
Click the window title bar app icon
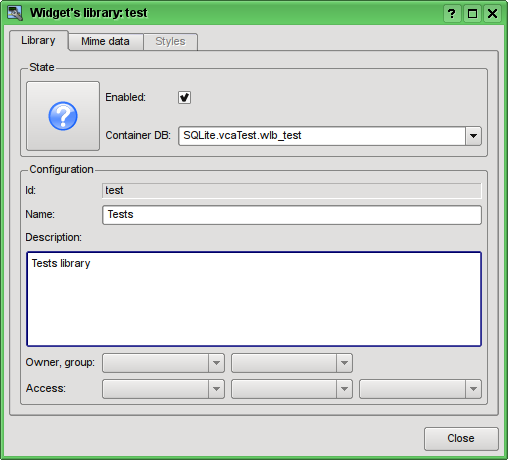point(15,13)
